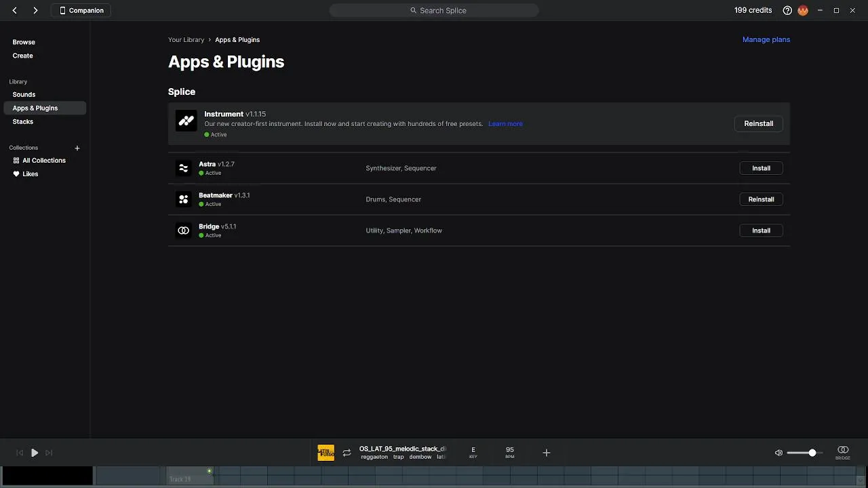Click Bridge plugin name text

[209, 226]
